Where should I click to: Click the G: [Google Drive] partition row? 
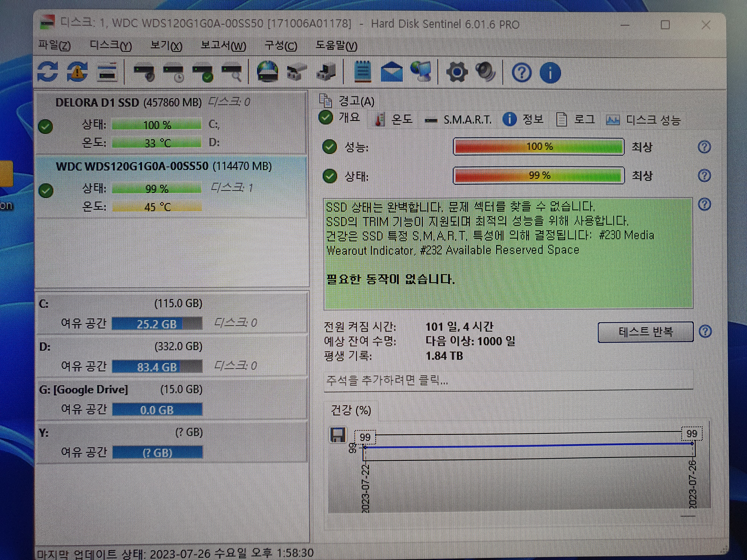click(x=172, y=399)
